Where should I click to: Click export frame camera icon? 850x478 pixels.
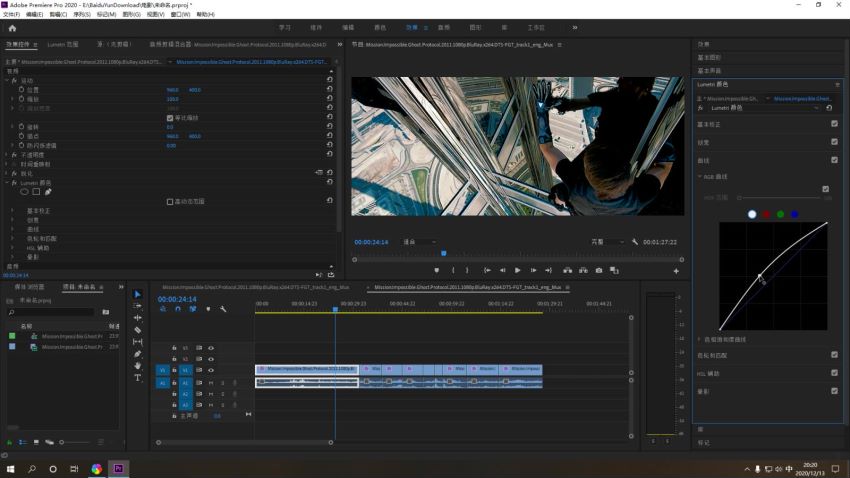click(599, 270)
